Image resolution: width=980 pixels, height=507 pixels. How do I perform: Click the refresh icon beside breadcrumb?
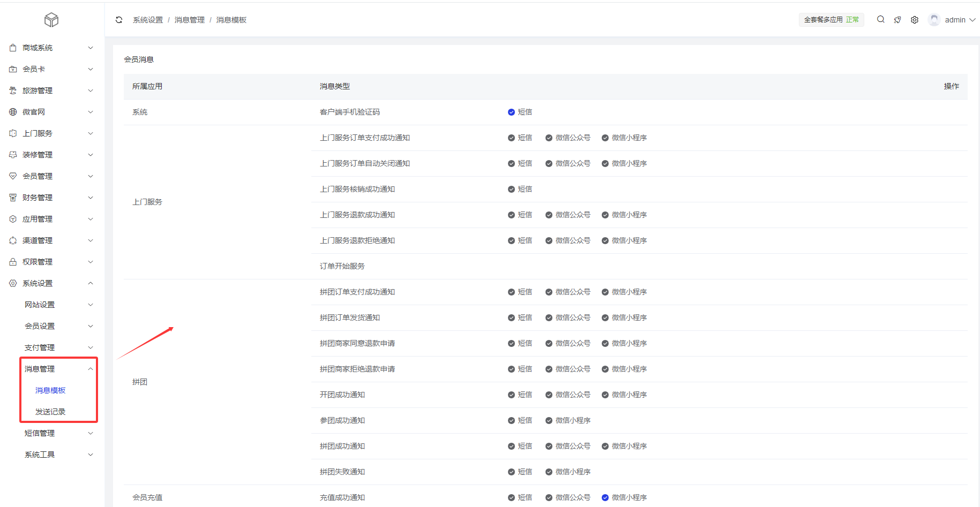(119, 20)
